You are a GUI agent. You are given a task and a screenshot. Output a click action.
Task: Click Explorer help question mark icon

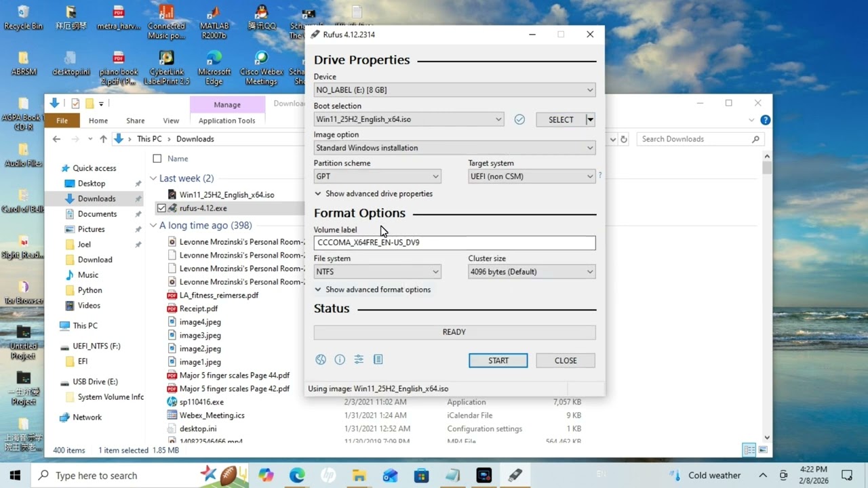pyautogui.click(x=766, y=120)
